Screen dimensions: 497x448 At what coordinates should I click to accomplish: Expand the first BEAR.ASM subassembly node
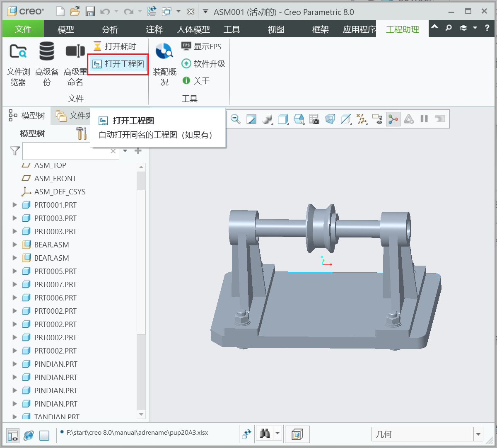pyautogui.click(x=15, y=245)
